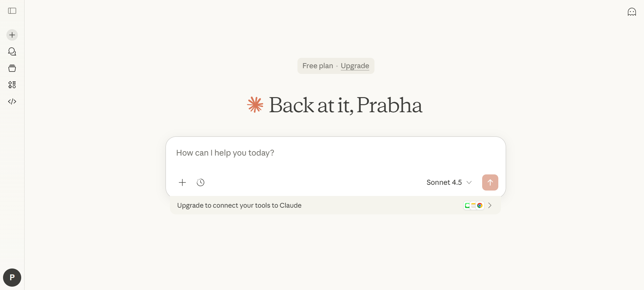Viewport: 644px width, 290px height.
Task: Click the Upgrade link
Action: [355, 66]
